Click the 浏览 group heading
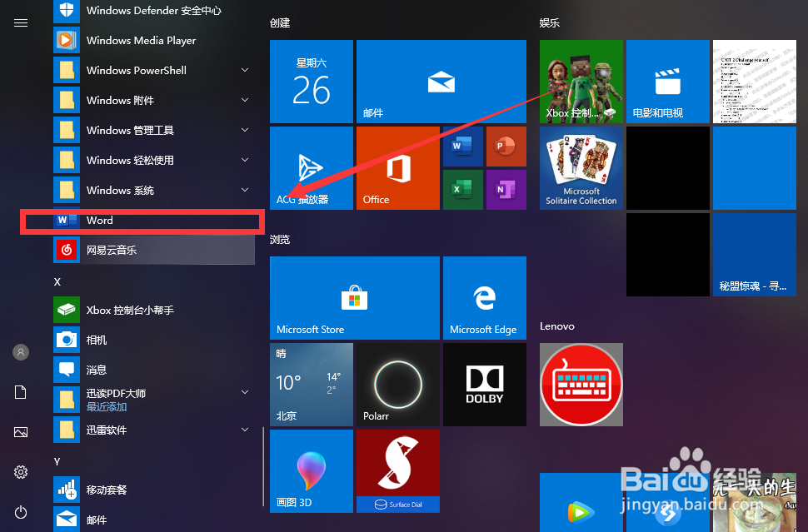808x532 pixels. point(280,239)
